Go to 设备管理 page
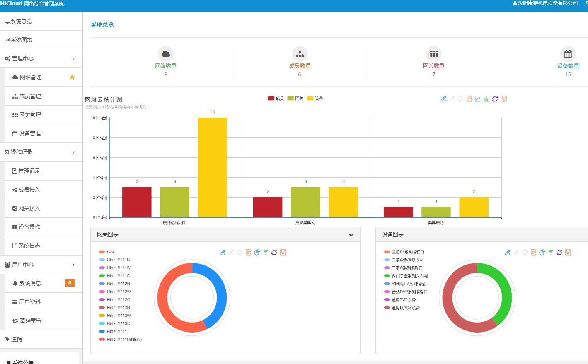This screenshot has width=588, height=364. [44, 133]
